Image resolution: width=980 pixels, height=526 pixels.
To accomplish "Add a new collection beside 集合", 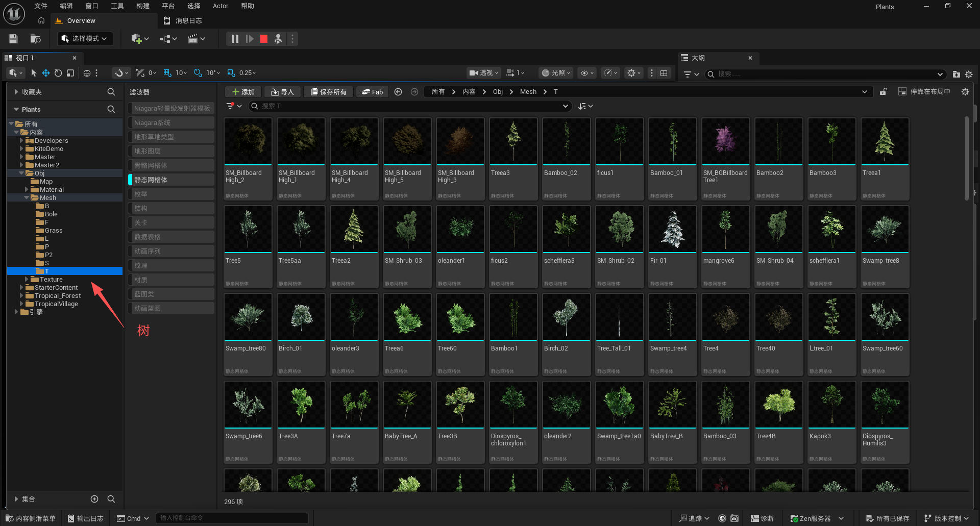I will (x=94, y=499).
